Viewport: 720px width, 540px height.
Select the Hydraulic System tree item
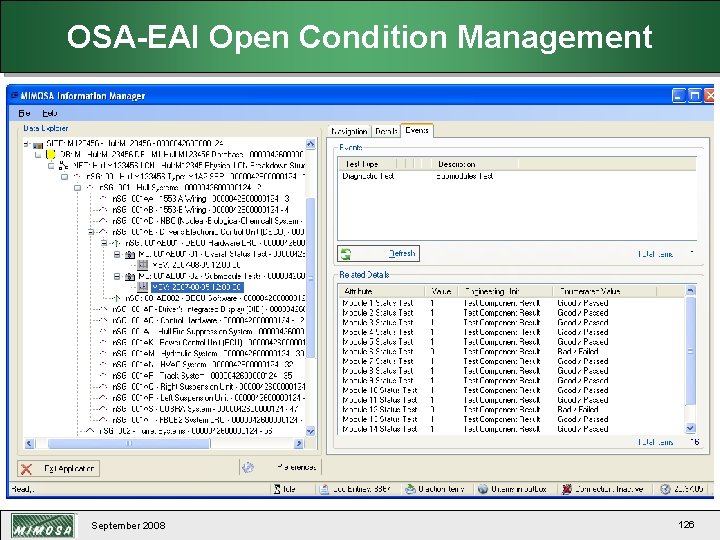click(x=208, y=354)
